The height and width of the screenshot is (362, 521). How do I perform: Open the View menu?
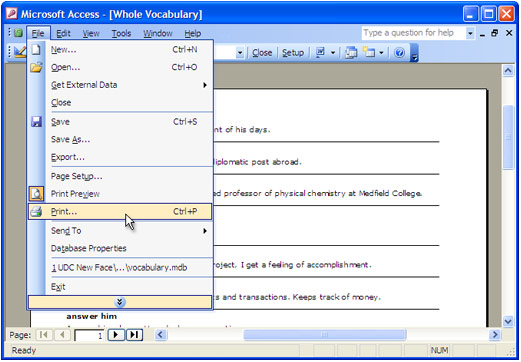tap(91, 33)
